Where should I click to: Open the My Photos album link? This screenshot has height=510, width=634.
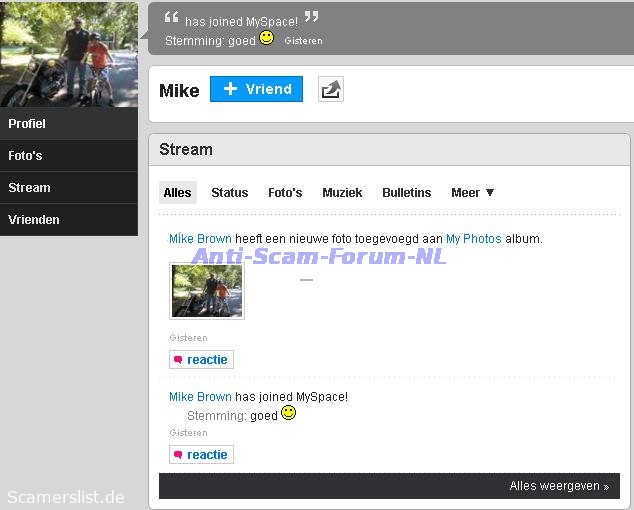pyautogui.click(x=473, y=239)
